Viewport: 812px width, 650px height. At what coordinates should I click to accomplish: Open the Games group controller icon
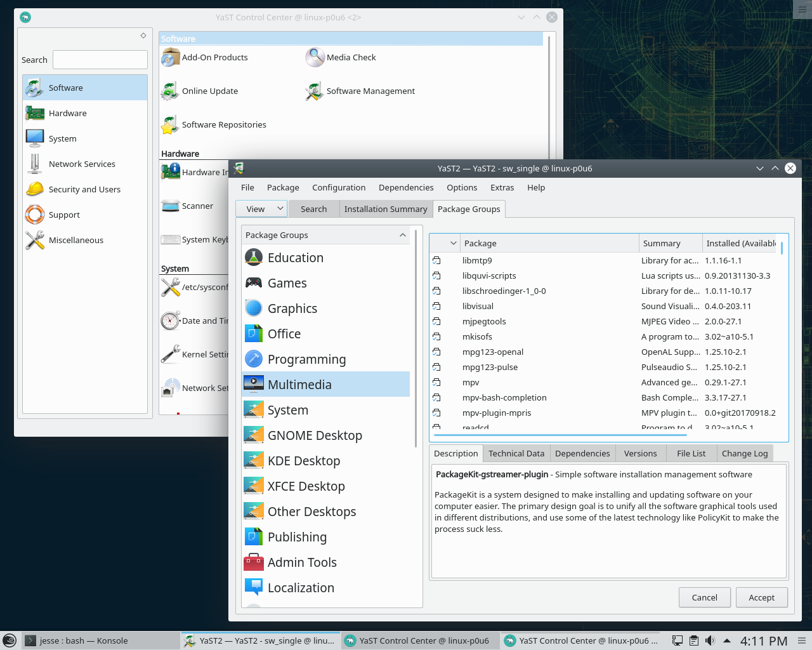[254, 283]
